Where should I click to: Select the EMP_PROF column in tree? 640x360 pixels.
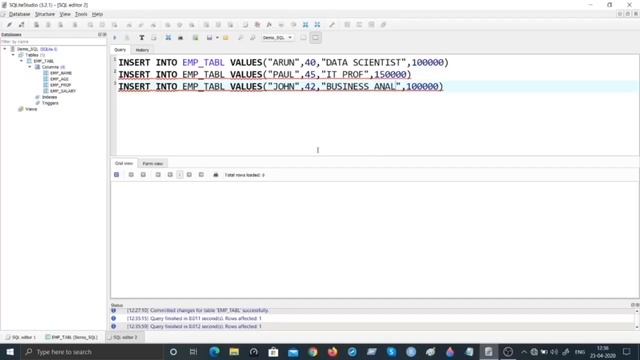point(60,85)
